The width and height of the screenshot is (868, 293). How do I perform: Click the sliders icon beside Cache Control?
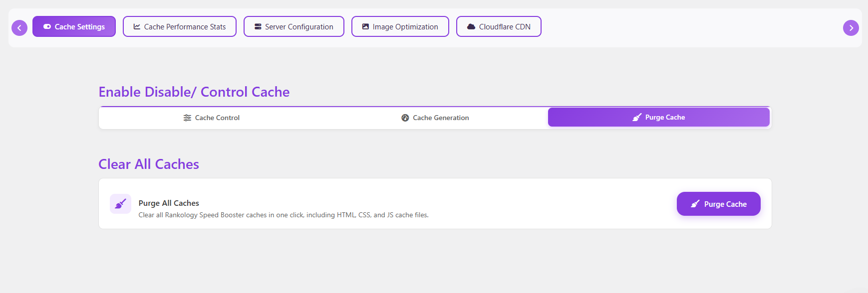[x=187, y=118]
